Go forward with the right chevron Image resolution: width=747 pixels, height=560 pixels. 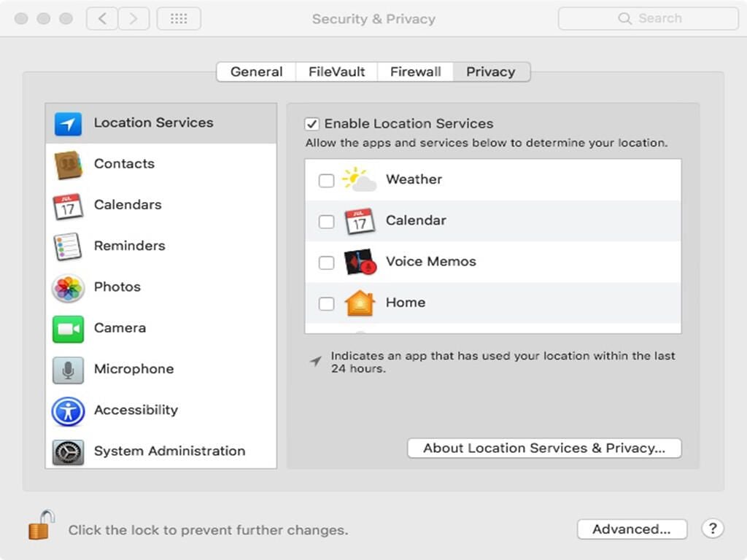133,18
